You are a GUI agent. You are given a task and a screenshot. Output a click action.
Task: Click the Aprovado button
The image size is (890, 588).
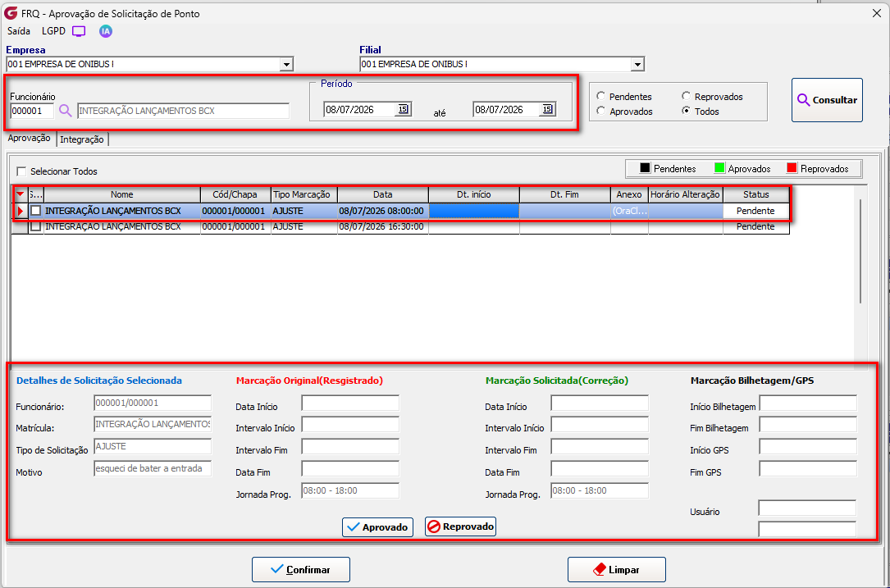(377, 527)
